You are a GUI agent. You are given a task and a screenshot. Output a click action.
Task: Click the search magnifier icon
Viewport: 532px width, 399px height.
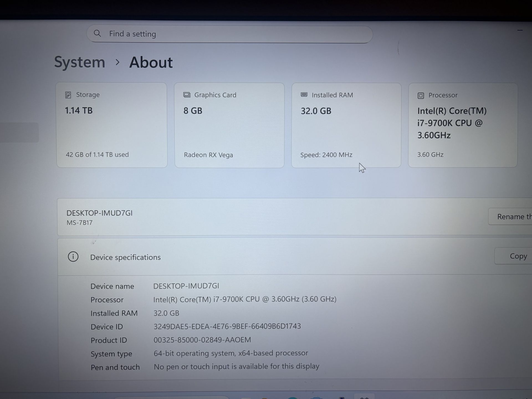coord(97,34)
